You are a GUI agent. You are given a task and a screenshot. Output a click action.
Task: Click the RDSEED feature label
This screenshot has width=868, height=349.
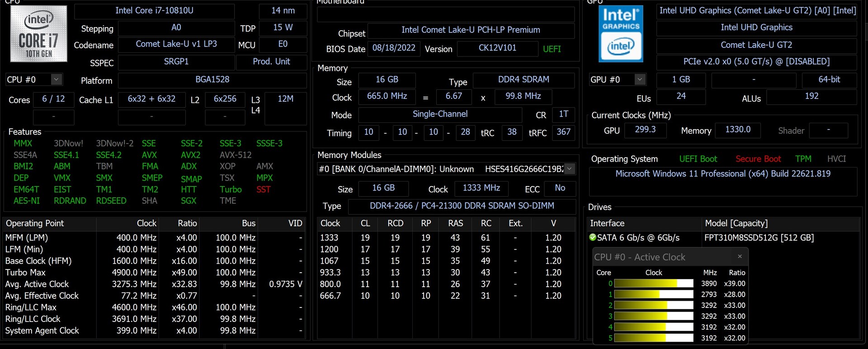tap(111, 201)
